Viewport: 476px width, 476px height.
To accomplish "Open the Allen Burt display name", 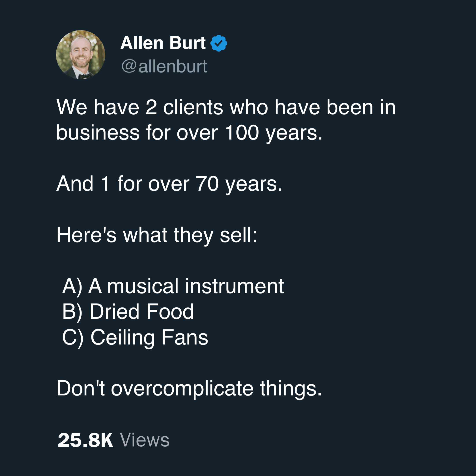I will coord(163,43).
